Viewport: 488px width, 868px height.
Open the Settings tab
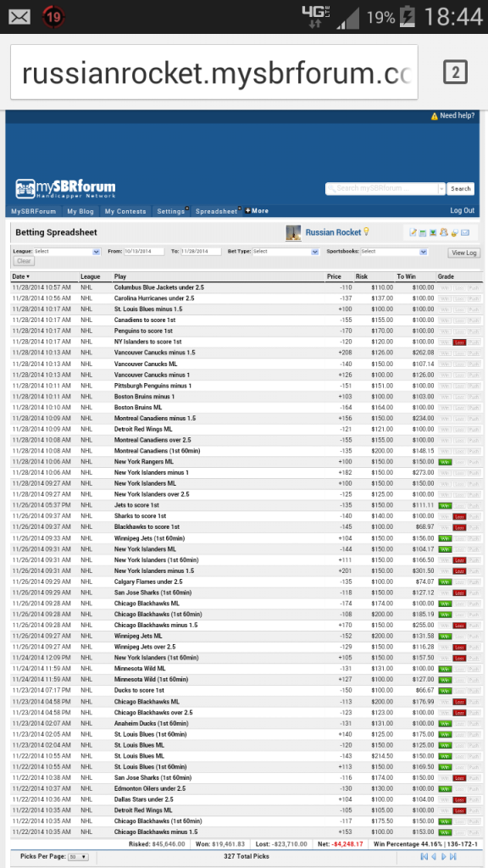171,211
